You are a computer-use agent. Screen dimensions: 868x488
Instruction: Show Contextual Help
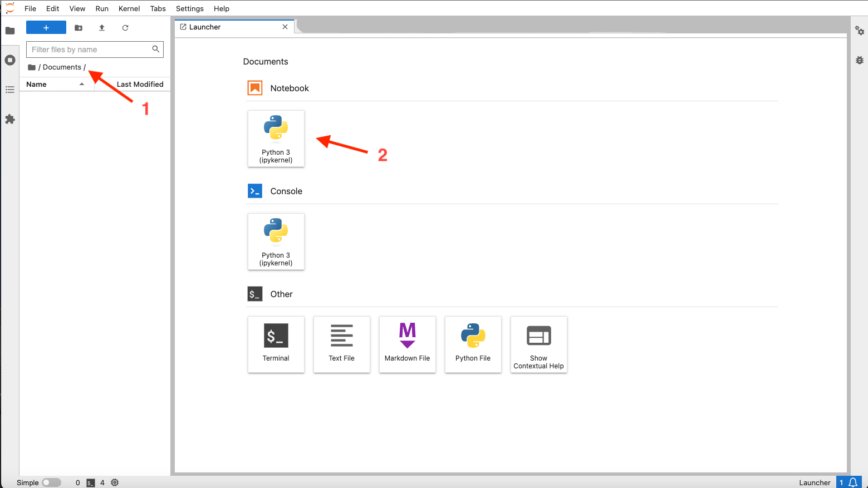coord(539,344)
